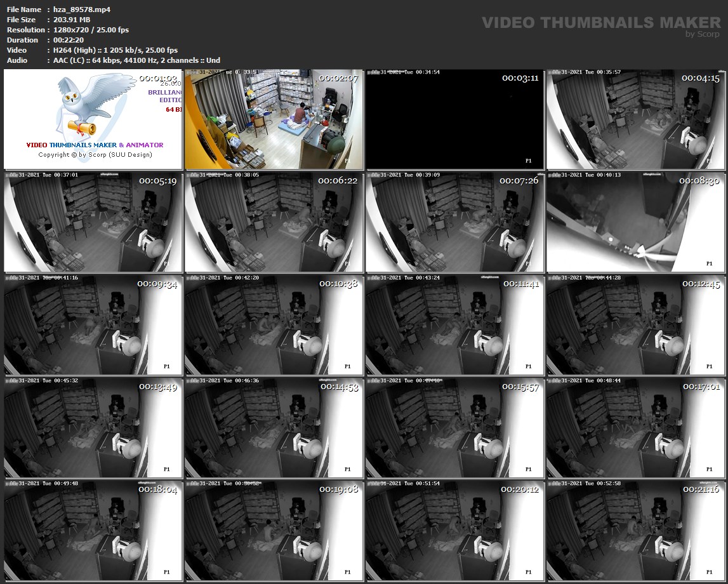The width and height of the screenshot is (728, 584).
Task: Select the thumbnail at timestamp 00:05:19
Action: pos(93,222)
